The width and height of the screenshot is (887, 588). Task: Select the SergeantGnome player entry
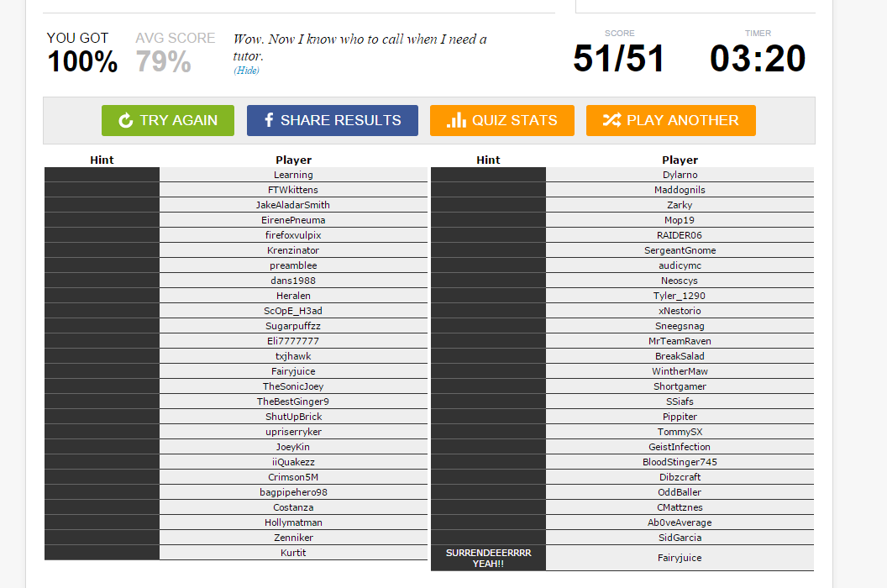pyautogui.click(x=680, y=250)
